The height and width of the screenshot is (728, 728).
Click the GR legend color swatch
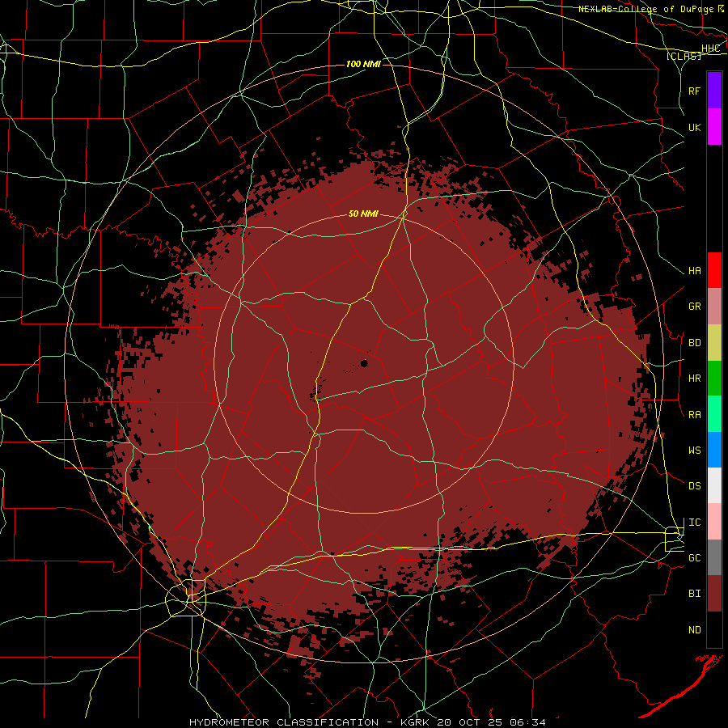(x=714, y=306)
